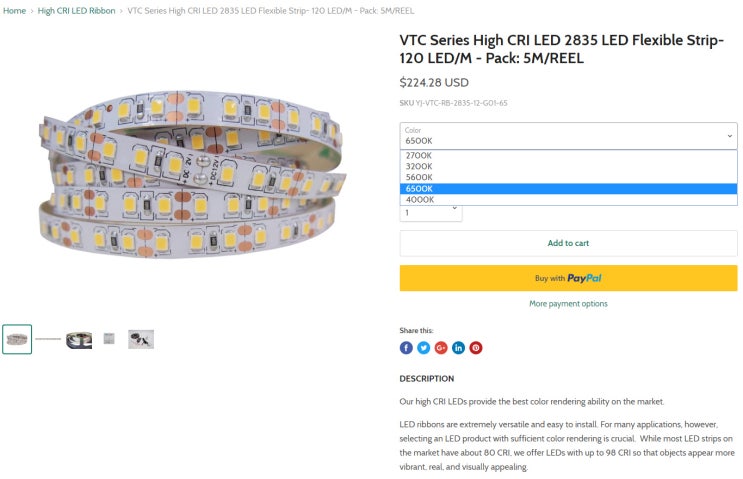This screenshot has height=479, width=743.
Task: Click the Add to cart button
Action: (x=568, y=243)
